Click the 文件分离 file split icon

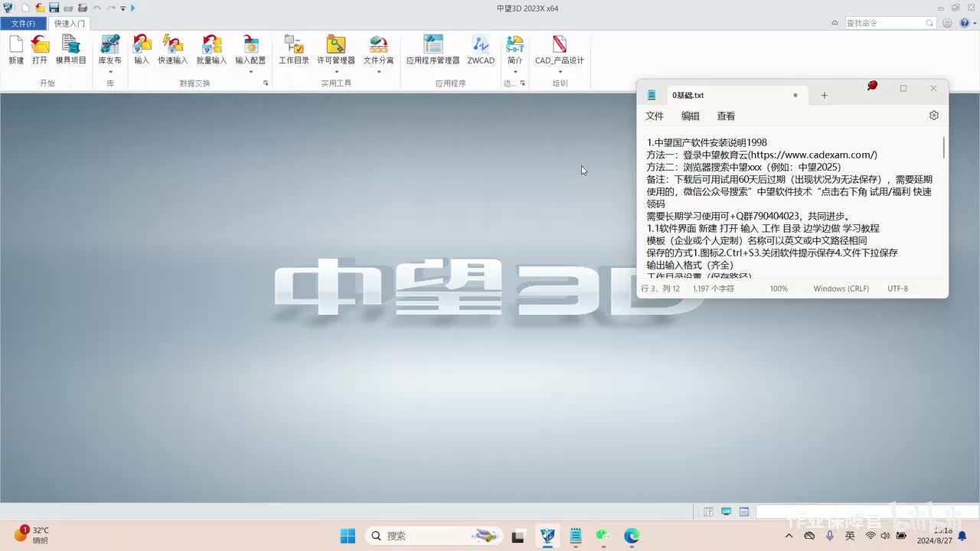pyautogui.click(x=378, y=44)
